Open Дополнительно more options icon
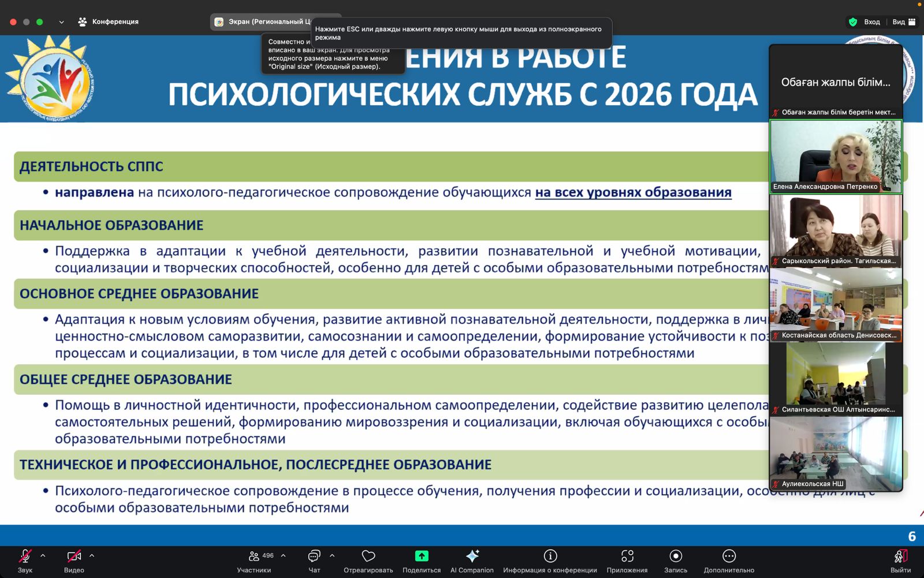924x578 pixels. pyautogui.click(x=729, y=556)
